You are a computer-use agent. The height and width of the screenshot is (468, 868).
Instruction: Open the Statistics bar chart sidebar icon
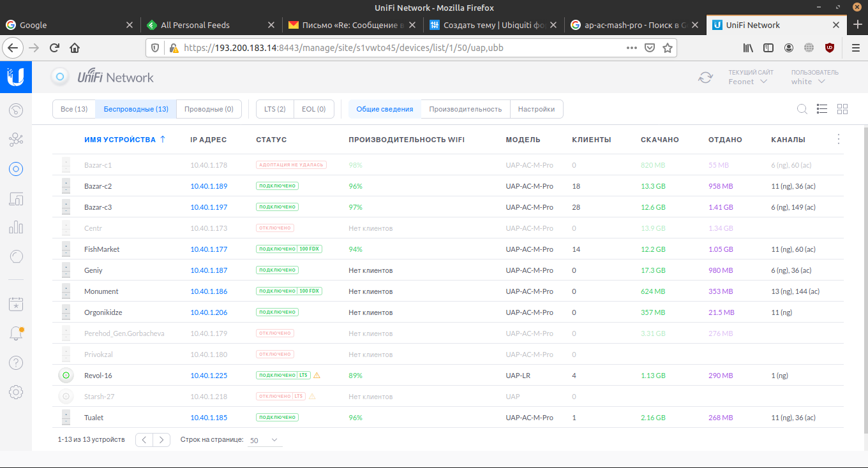click(16, 228)
